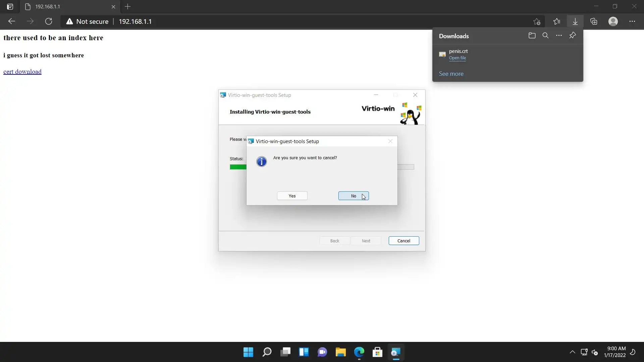Screen dimensions: 644x362
Task: Add page to favorites star icon
Action: click(x=537, y=21)
